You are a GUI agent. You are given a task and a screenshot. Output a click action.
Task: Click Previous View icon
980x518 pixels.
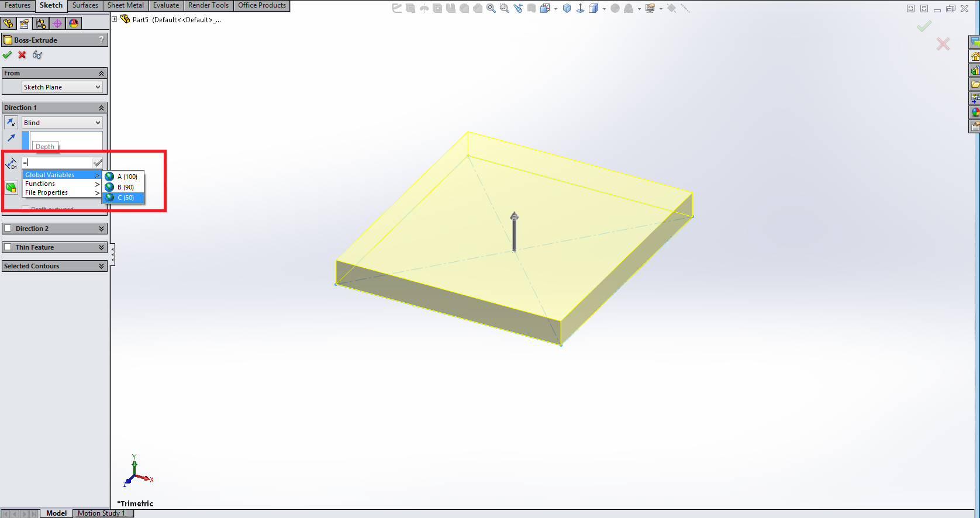tap(518, 8)
